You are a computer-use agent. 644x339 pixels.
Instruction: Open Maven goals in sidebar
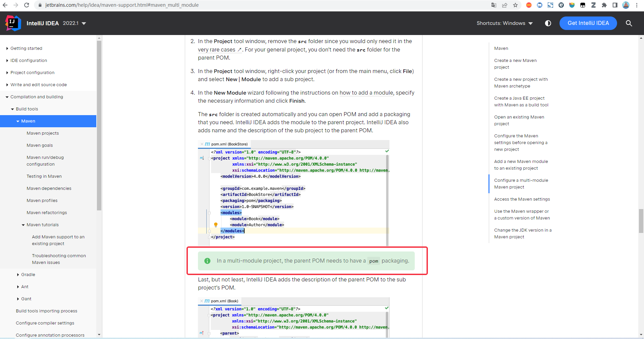40,145
